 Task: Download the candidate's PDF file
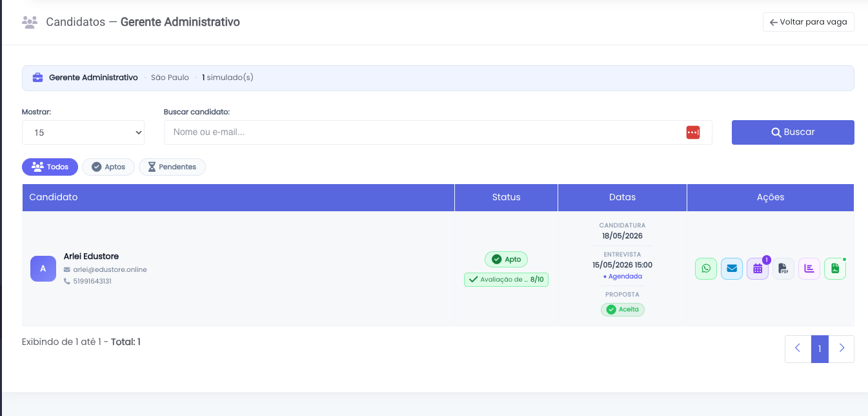pyautogui.click(x=783, y=269)
